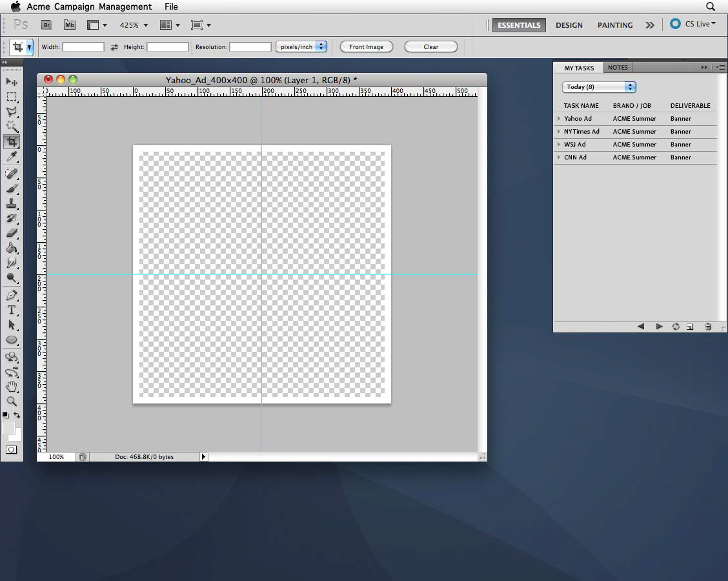Select the Dodge tool
The width and height of the screenshot is (728, 581).
(12, 278)
